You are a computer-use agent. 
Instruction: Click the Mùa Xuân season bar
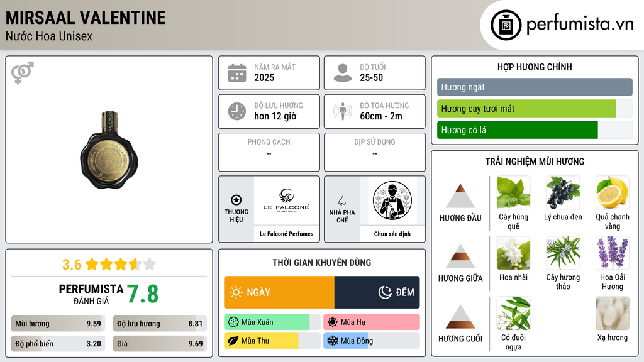coord(272,322)
